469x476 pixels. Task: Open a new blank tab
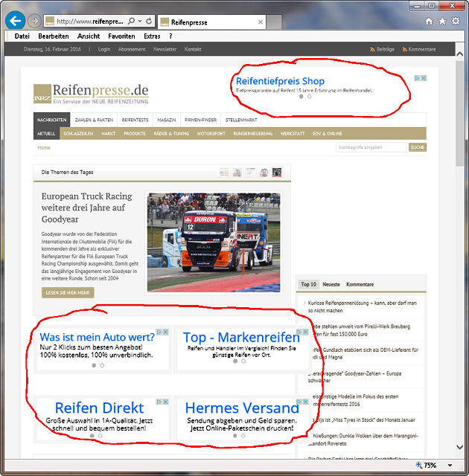point(274,22)
